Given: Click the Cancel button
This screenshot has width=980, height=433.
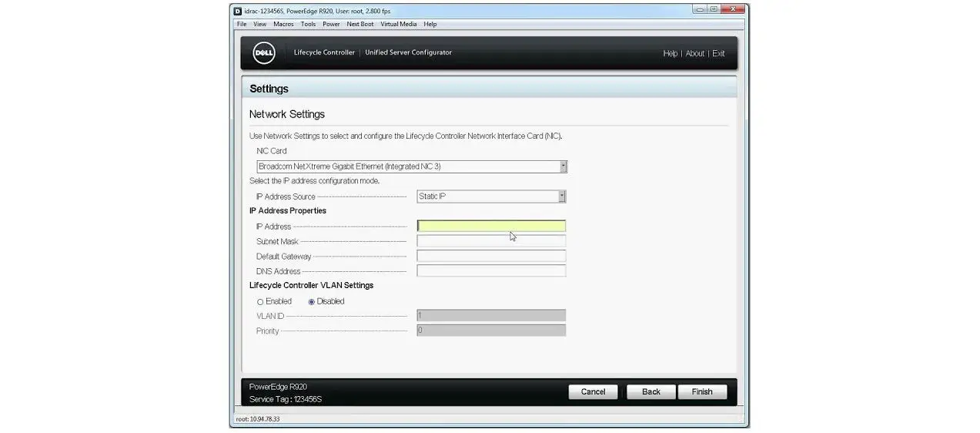Looking at the screenshot, I should (x=593, y=391).
